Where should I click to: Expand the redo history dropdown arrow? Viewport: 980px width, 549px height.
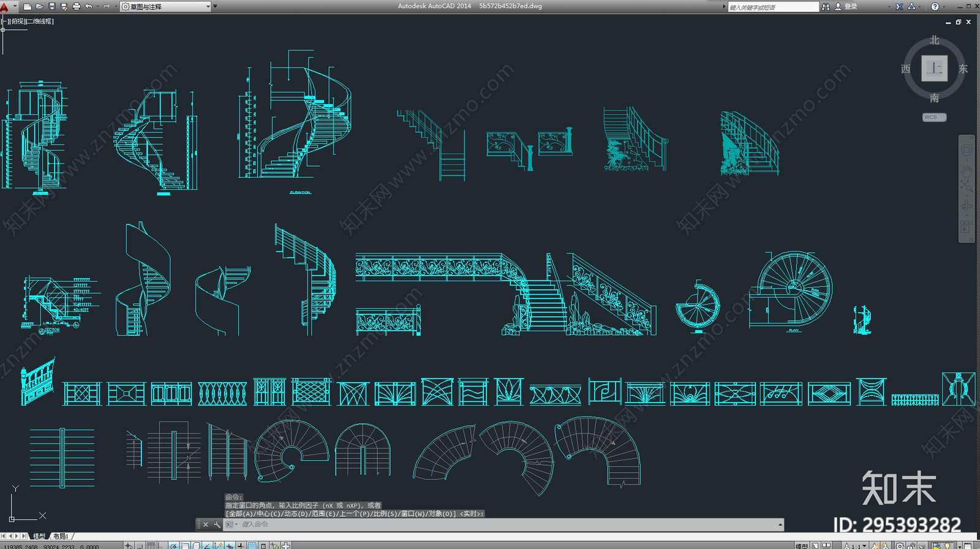click(116, 7)
